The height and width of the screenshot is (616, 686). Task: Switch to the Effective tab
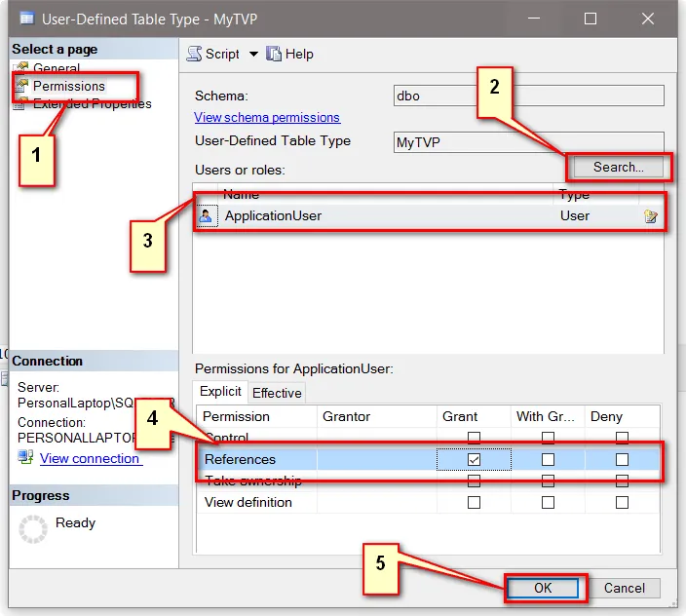pos(277,393)
